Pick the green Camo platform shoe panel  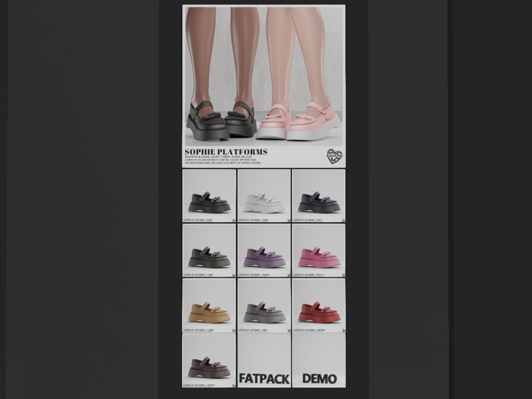209,250
